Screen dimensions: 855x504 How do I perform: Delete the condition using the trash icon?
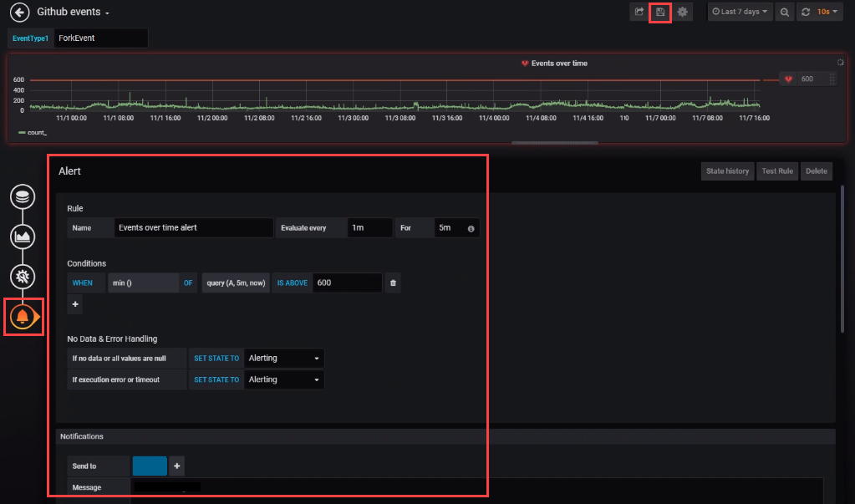tap(392, 283)
